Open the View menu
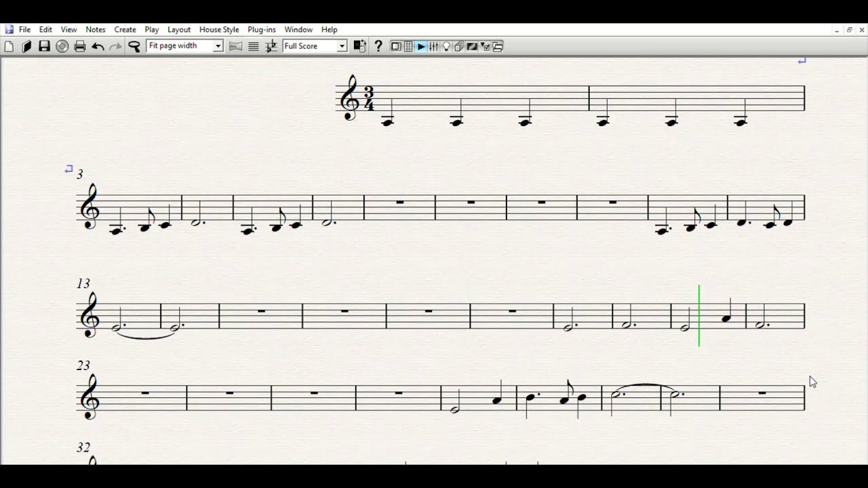The height and width of the screenshot is (488, 868). point(69,30)
